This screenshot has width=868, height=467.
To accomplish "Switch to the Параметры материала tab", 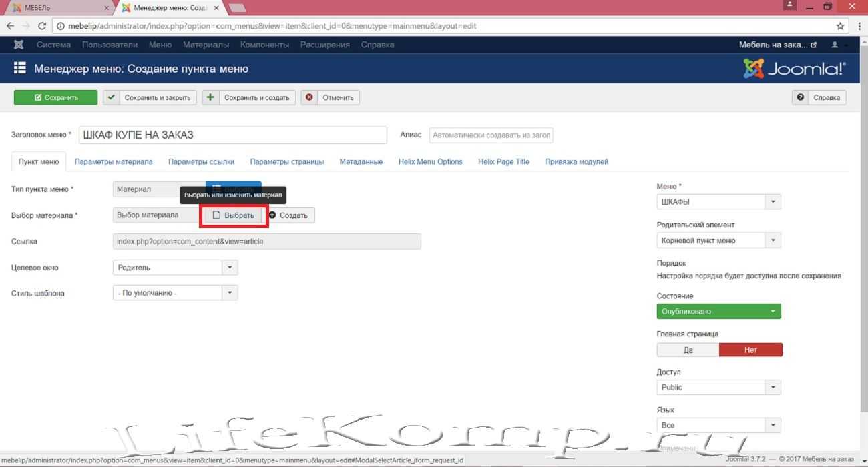I will click(114, 161).
